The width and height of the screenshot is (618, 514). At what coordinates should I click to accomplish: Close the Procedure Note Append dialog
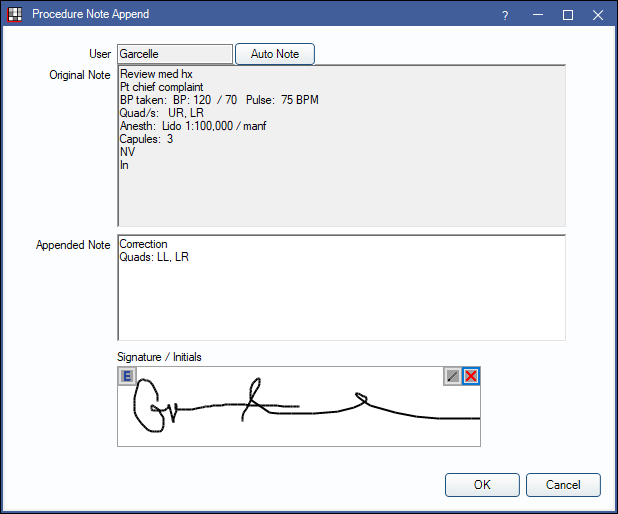pos(597,15)
